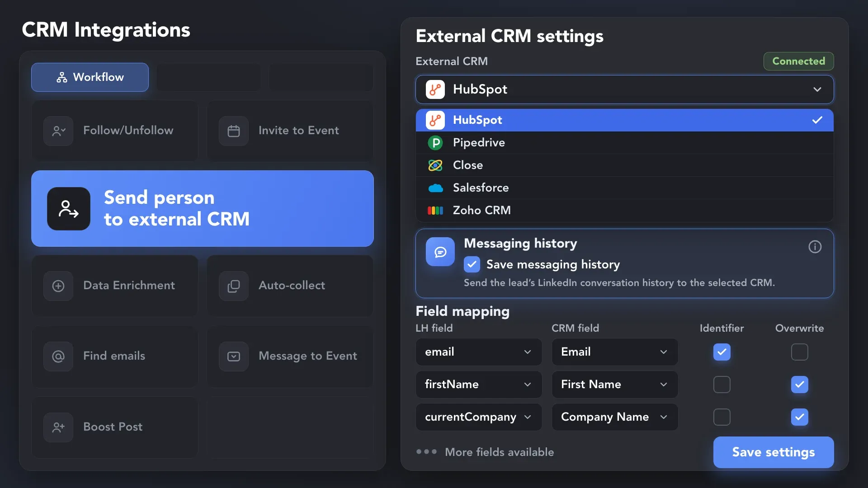The image size is (868, 488).
Task: Click the Auto-collect copy icon
Action: [x=234, y=286]
